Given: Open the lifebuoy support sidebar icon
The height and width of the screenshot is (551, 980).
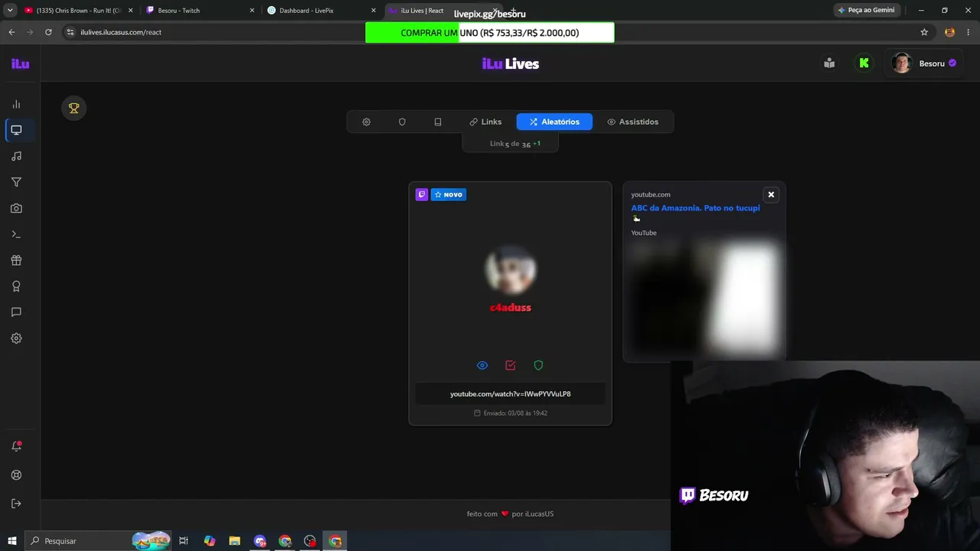Looking at the screenshot, I should (16, 475).
